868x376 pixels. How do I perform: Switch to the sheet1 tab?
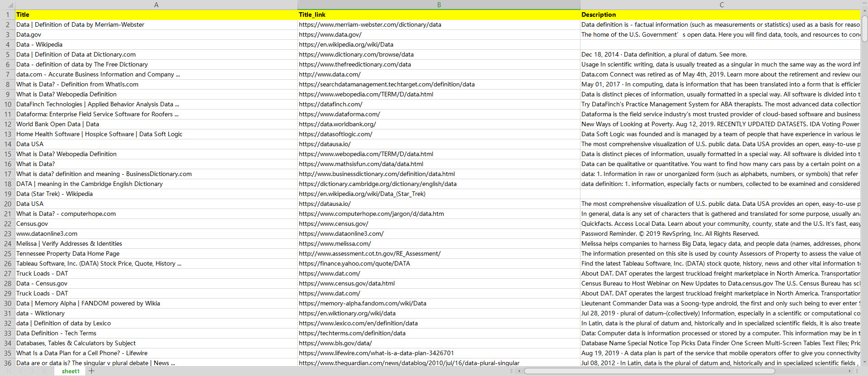tap(71, 371)
